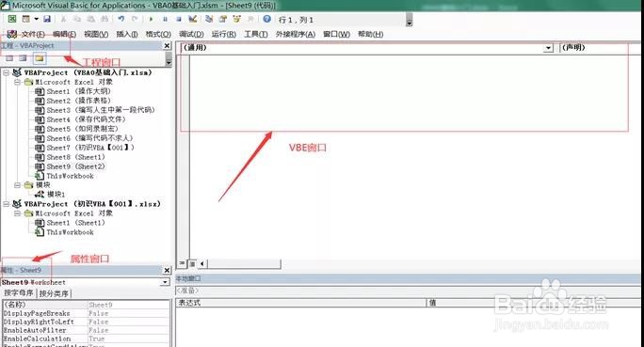Click the Project Explorer toolbar icon
Viewport: 644px width, 347px height.
pos(209,19)
